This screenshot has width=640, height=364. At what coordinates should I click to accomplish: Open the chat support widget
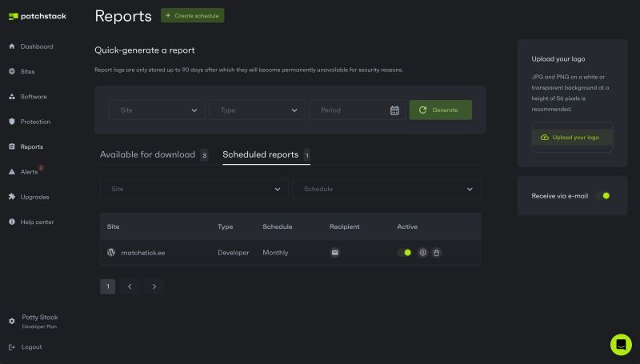[621, 344]
